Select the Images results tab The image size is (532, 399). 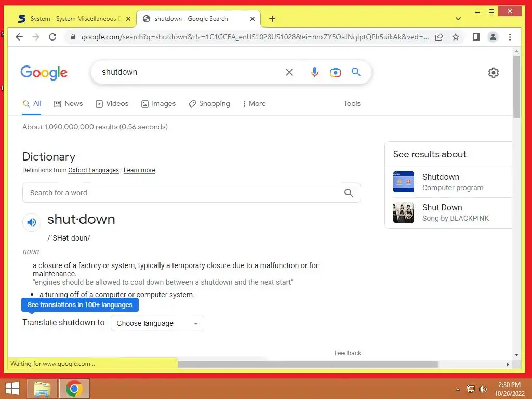[158, 104]
